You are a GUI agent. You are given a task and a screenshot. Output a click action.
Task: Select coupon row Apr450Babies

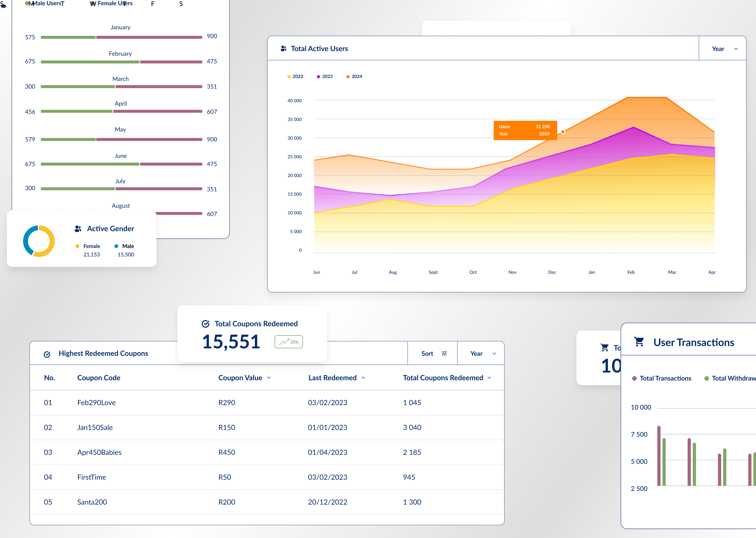(267, 452)
